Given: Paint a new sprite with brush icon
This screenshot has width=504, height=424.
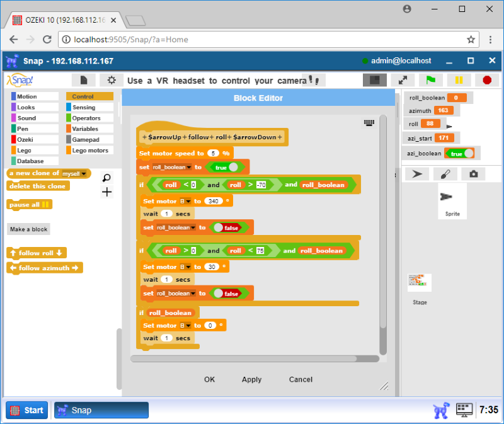Looking at the screenshot, I should click(445, 175).
